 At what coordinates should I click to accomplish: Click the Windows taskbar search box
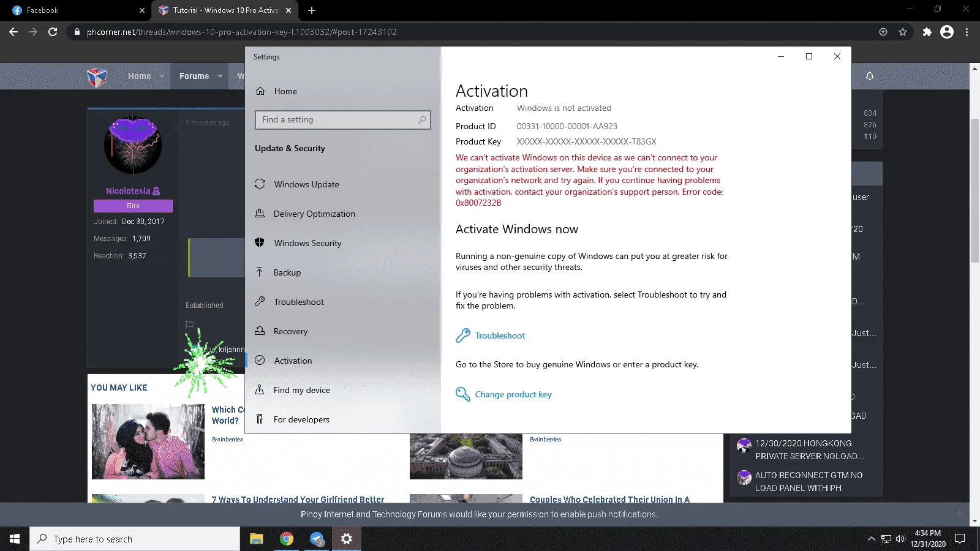pyautogui.click(x=135, y=539)
